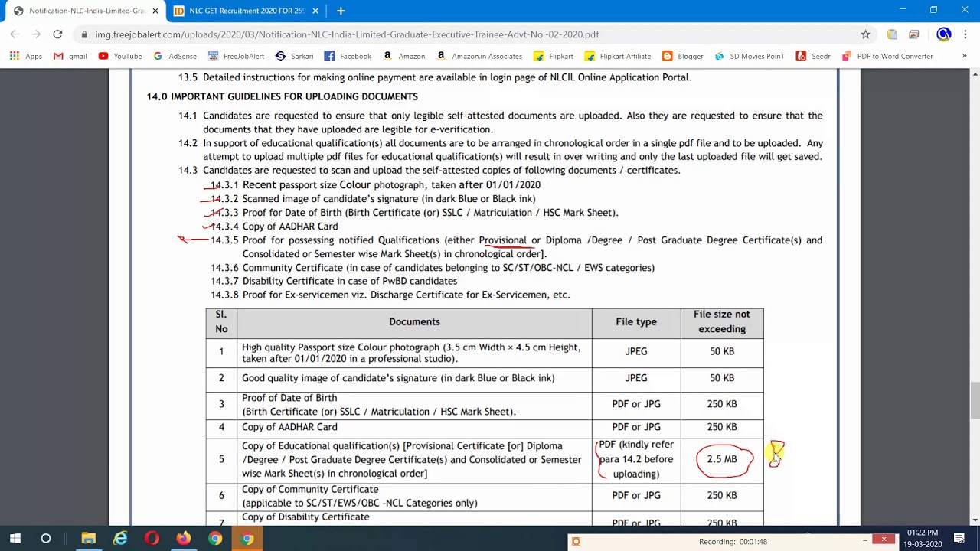Screen dimensions: 980x551
Task: Minimize the Recording bar
Action: pos(865,540)
